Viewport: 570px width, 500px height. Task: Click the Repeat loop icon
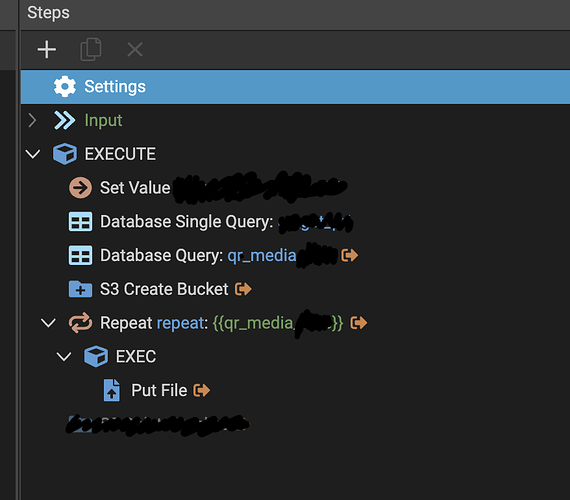point(80,323)
